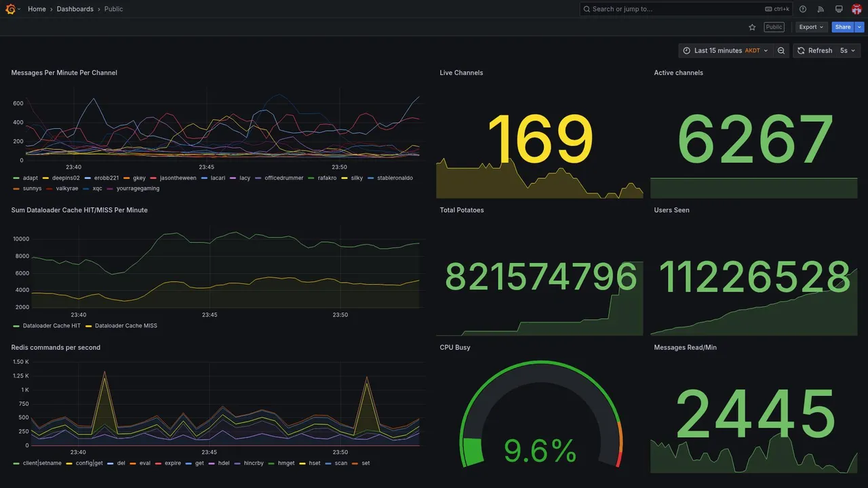Open the Last 15 minutes time picker
This screenshot has height=488, width=868.
coord(726,51)
